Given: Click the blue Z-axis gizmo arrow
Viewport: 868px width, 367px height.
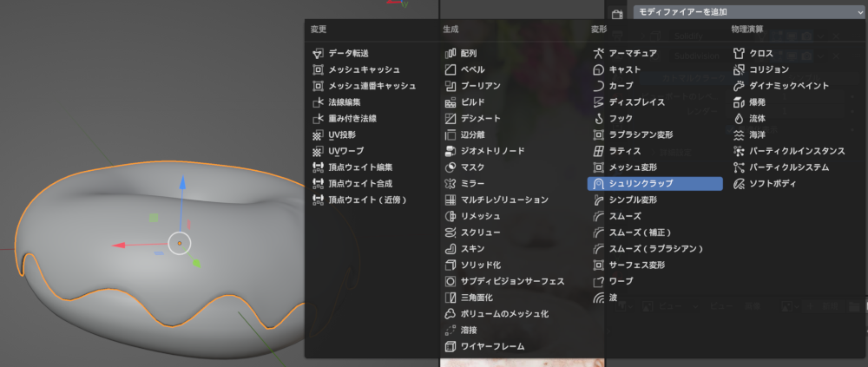Looking at the screenshot, I should [x=181, y=184].
